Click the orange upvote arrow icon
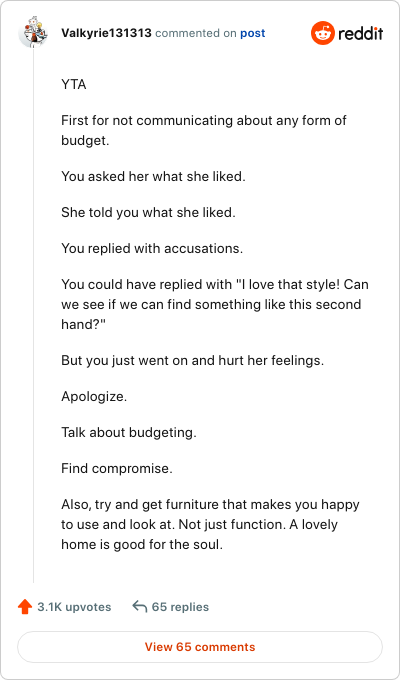 point(25,607)
